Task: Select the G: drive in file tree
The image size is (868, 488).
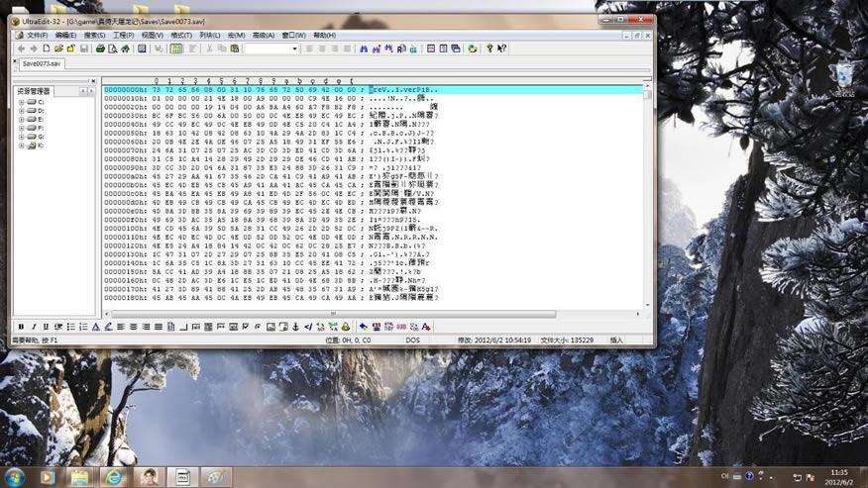Action: click(37, 137)
